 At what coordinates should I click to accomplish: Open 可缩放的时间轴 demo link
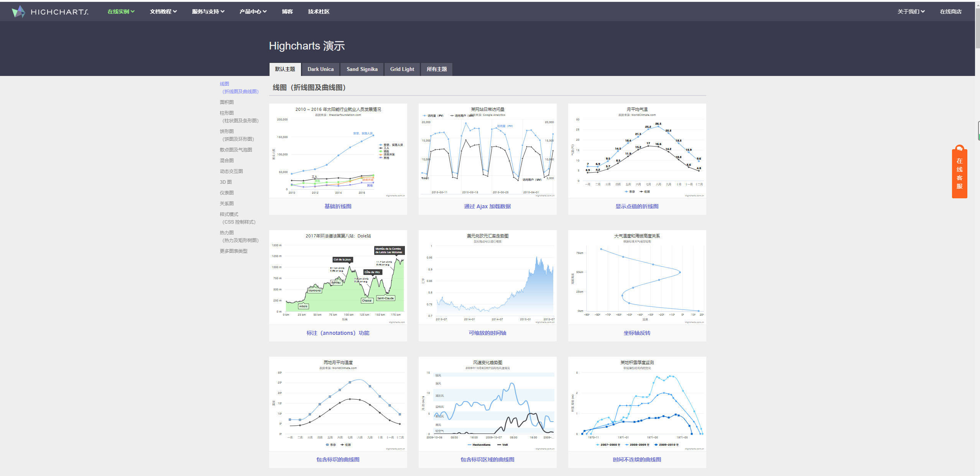(487, 333)
